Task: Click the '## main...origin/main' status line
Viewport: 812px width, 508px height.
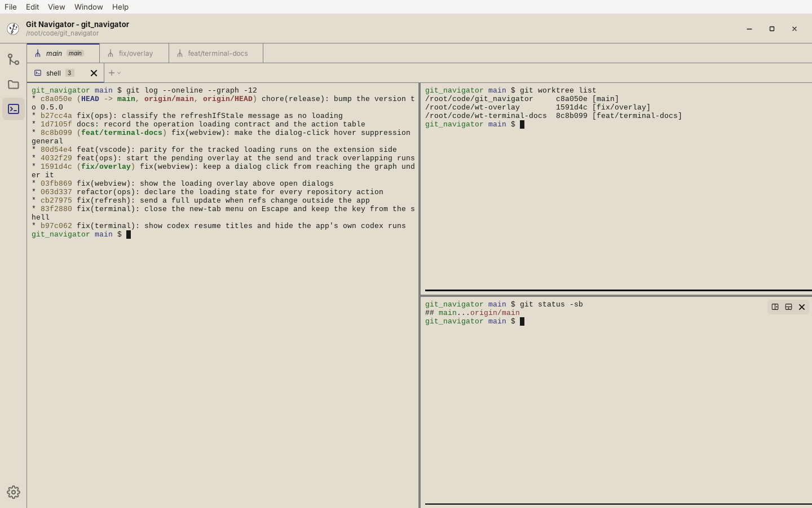Action: (x=473, y=313)
